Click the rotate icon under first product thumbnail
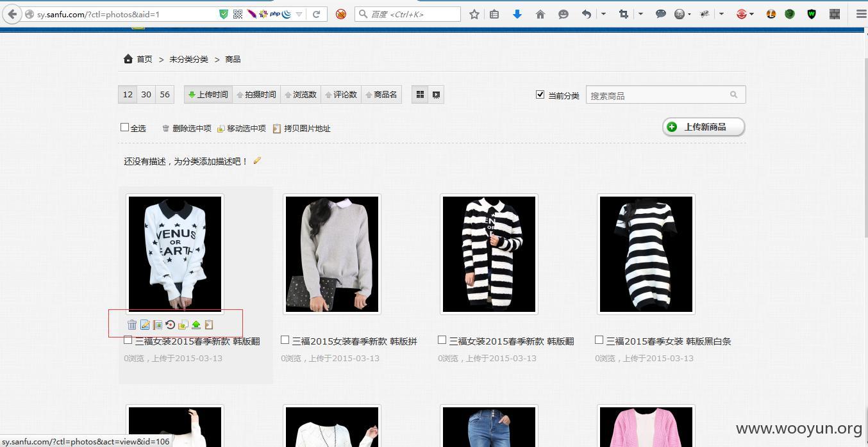Viewport: 868px width, 447px height. (171, 325)
